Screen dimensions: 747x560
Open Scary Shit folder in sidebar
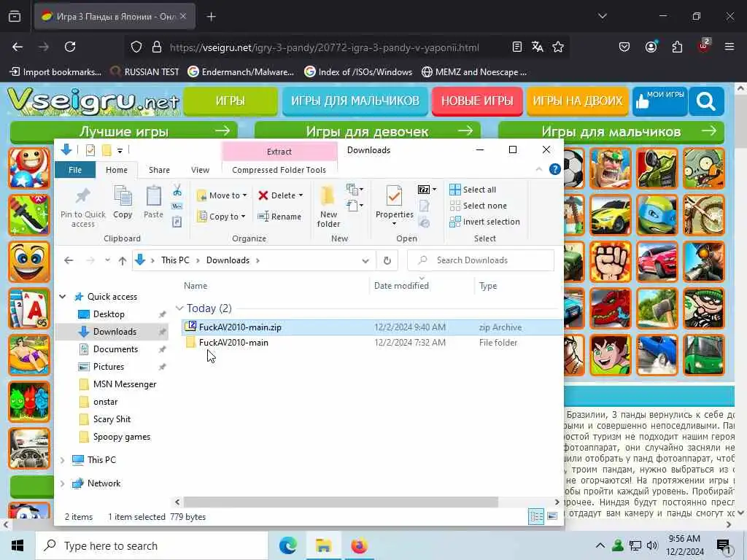pos(112,419)
